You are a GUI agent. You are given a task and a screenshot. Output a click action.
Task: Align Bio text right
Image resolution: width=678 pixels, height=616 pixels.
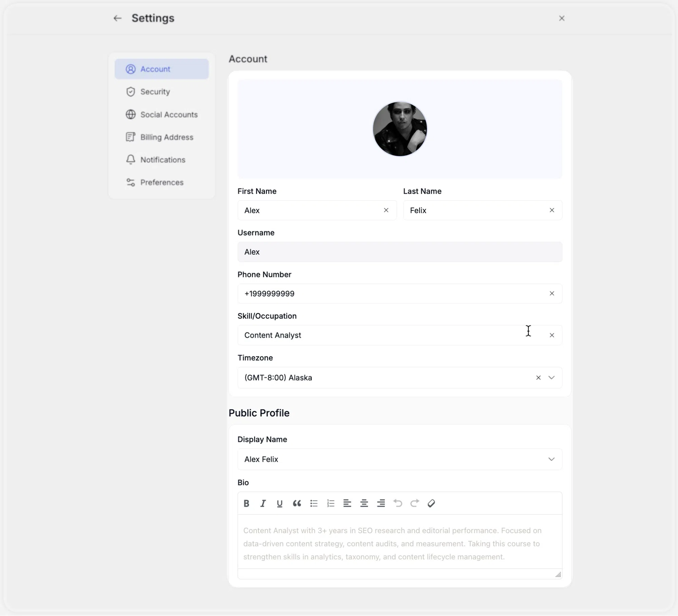point(381,503)
